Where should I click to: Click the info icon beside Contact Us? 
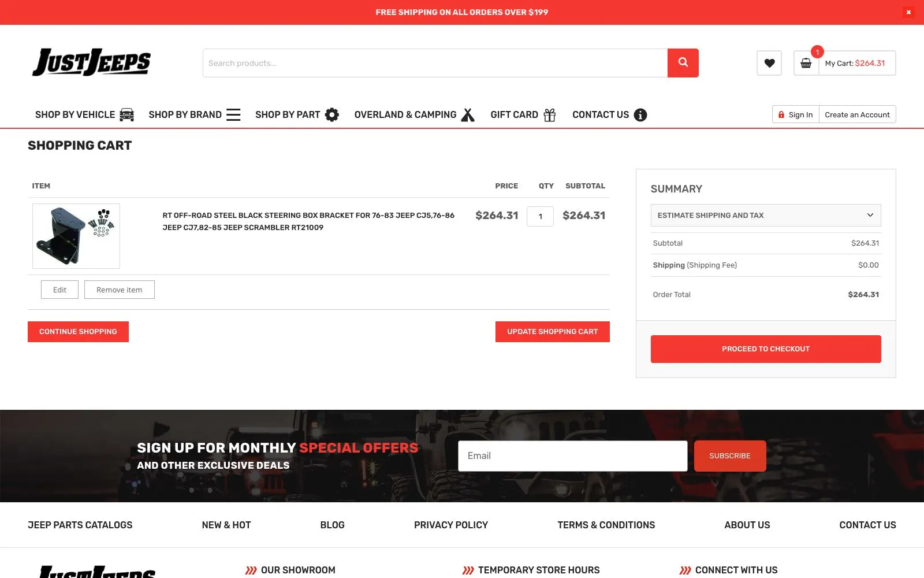point(640,114)
